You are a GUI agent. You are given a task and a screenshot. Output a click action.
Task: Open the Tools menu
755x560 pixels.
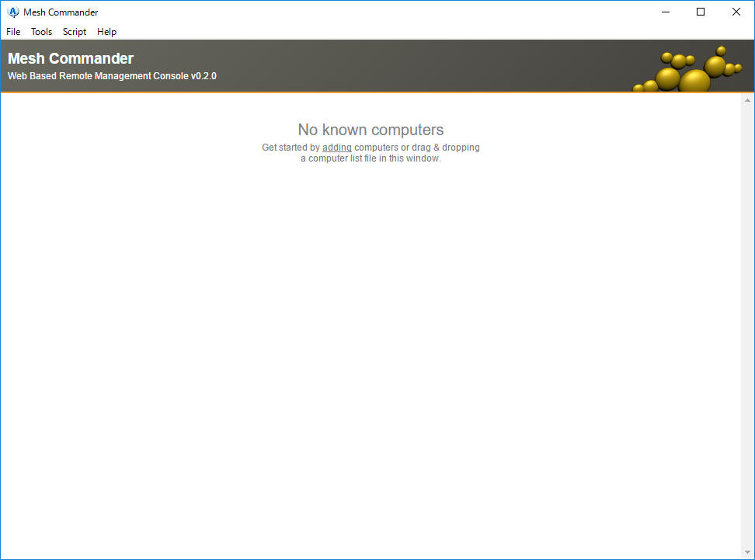click(x=42, y=32)
